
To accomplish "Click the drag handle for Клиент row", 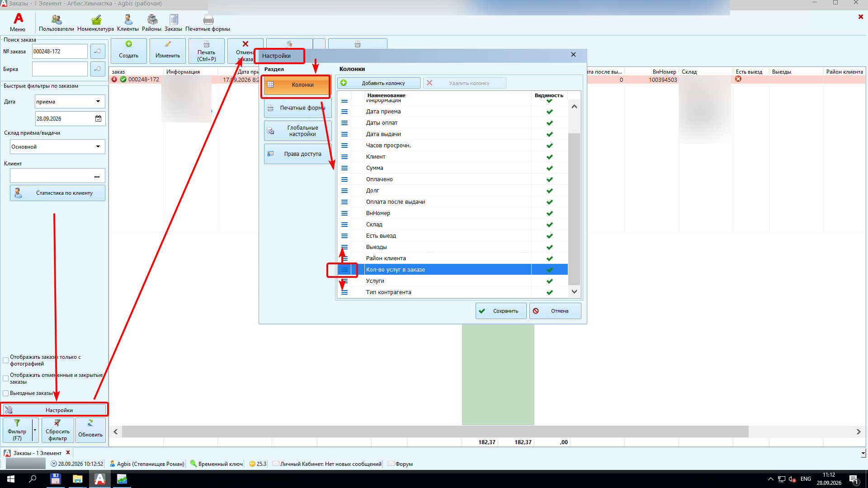I will pos(344,157).
